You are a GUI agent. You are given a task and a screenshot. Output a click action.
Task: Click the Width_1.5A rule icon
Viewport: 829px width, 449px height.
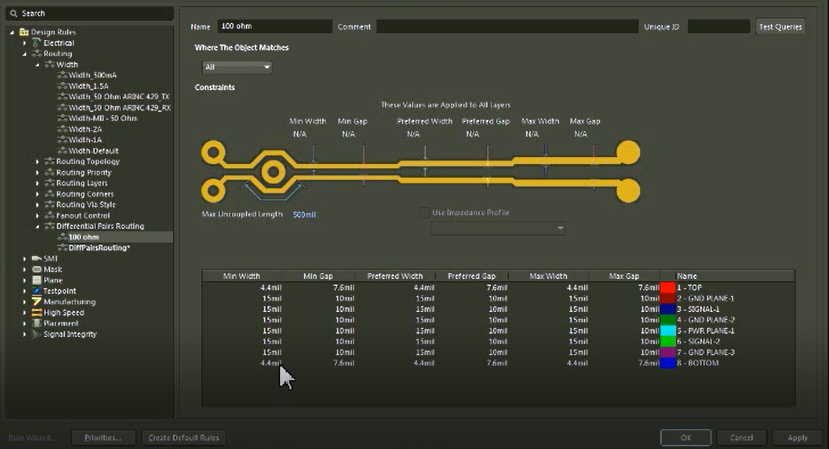(x=62, y=86)
